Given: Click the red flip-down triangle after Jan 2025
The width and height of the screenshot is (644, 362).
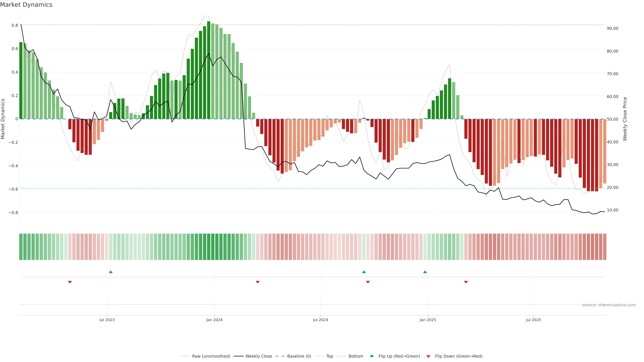Looking at the screenshot, I should click(x=466, y=282).
